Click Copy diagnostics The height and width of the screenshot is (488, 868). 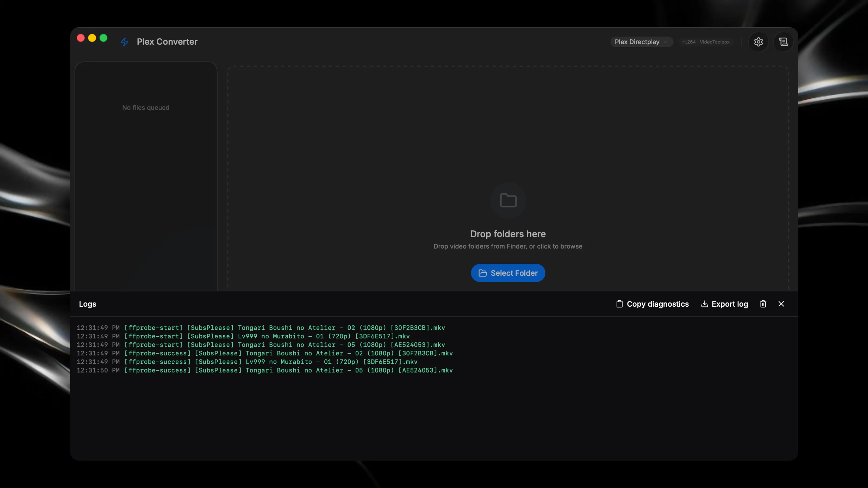[x=652, y=304]
